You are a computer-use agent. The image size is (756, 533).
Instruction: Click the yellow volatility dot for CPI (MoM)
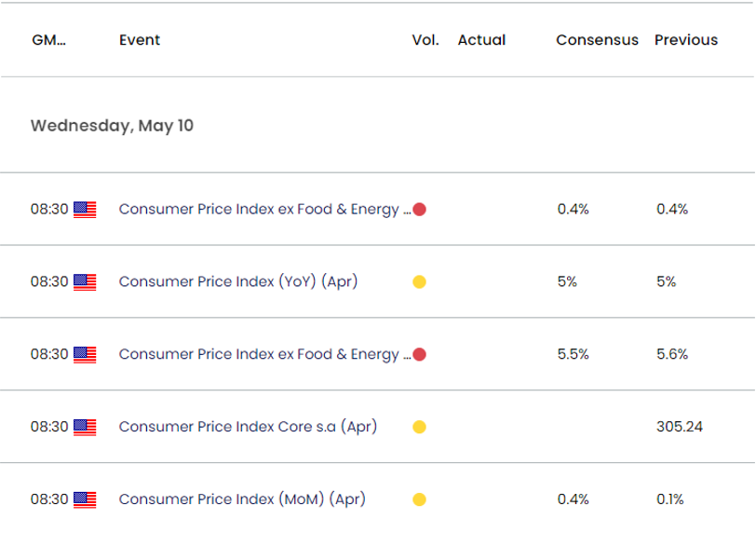419,499
